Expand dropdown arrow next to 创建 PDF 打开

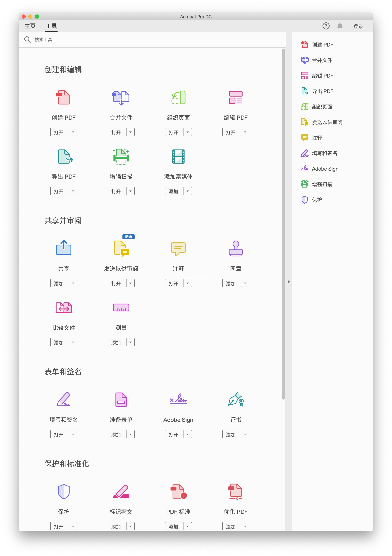coord(73,132)
